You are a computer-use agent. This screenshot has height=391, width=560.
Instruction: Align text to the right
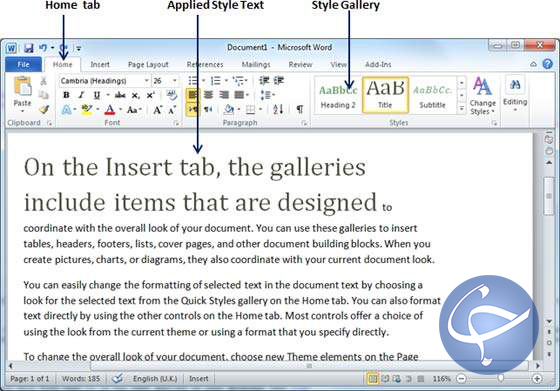[x=224, y=95]
